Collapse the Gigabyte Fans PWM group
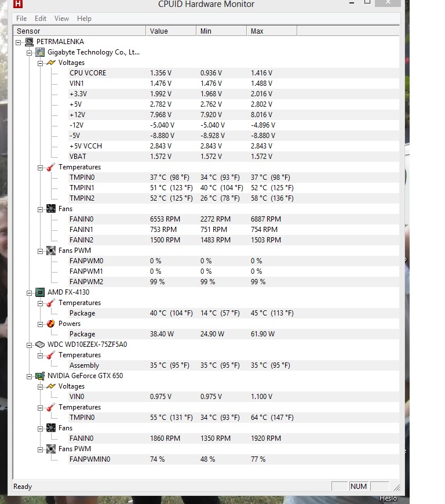 point(41,251)
